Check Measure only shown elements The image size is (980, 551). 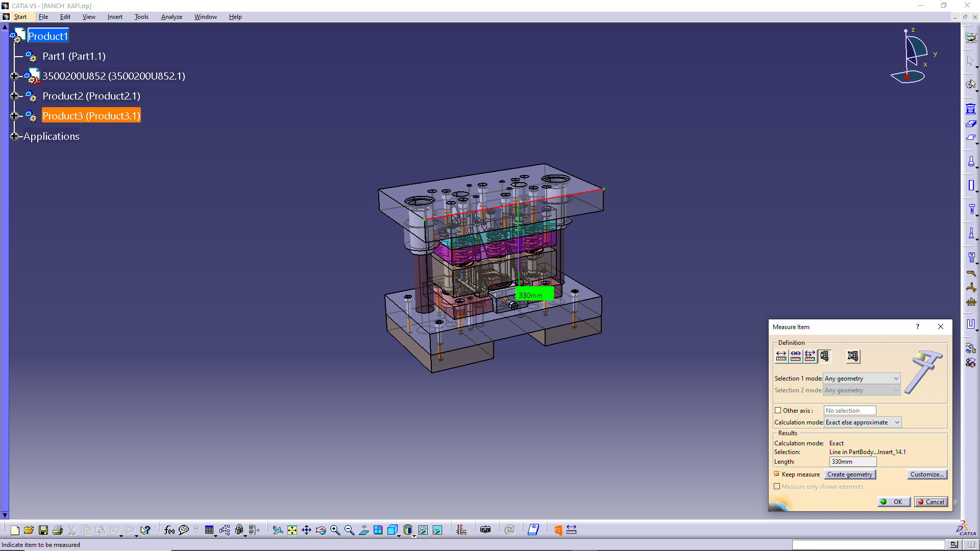pos(777,486)
